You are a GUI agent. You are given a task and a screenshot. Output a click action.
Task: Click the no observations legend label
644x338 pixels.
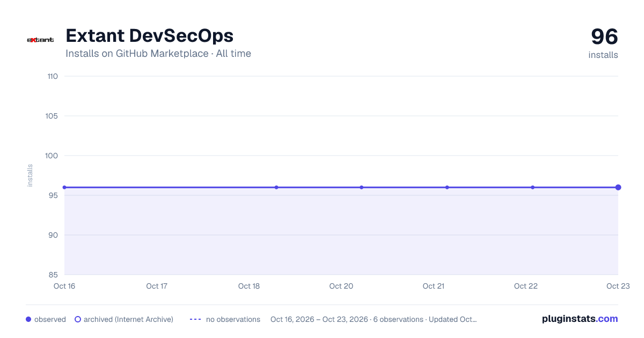point(233,319)
